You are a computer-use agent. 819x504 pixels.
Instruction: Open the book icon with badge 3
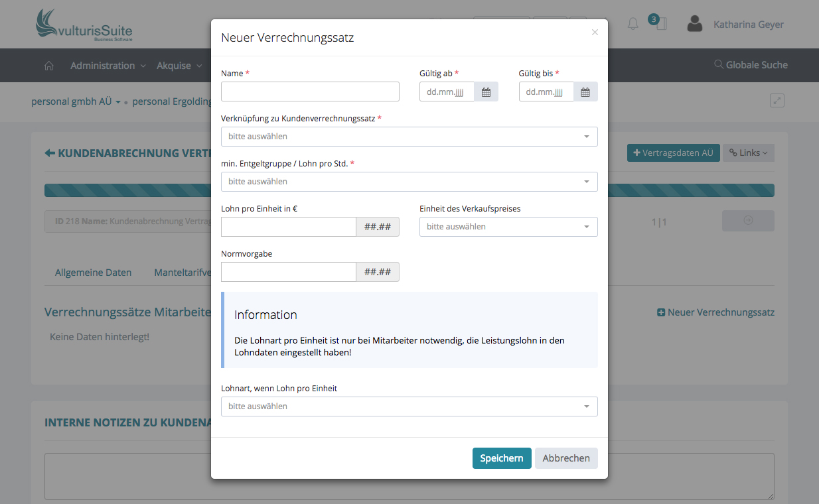(660, 24)
